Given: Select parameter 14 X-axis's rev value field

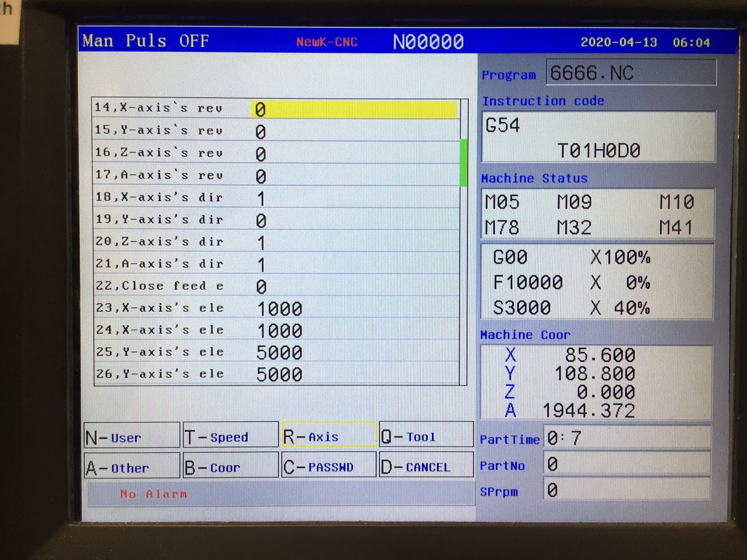Looking at the screenshot, I should pos(355,109).
